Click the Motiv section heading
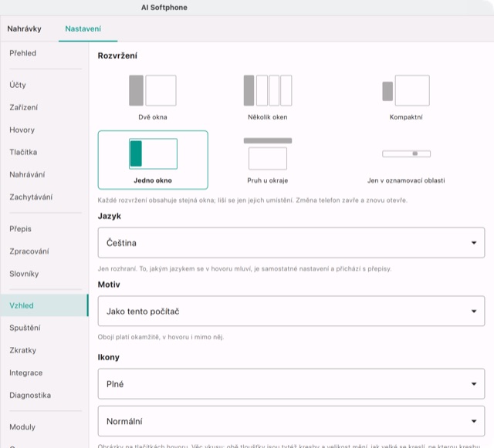Screen dimensions: 494x448 pos(109,285)
